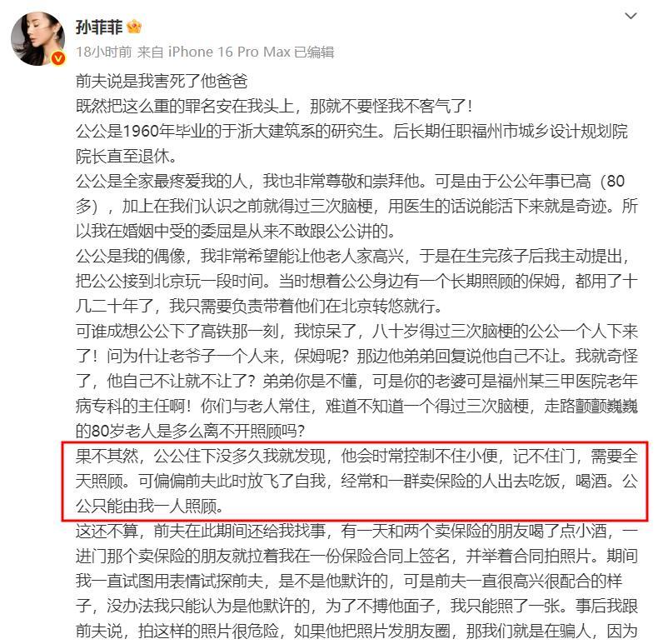The width and height of the screenshot is (658, 644).
Task: Click the line 以我在婚姻中受的委屈
Action: click(236, 232)
